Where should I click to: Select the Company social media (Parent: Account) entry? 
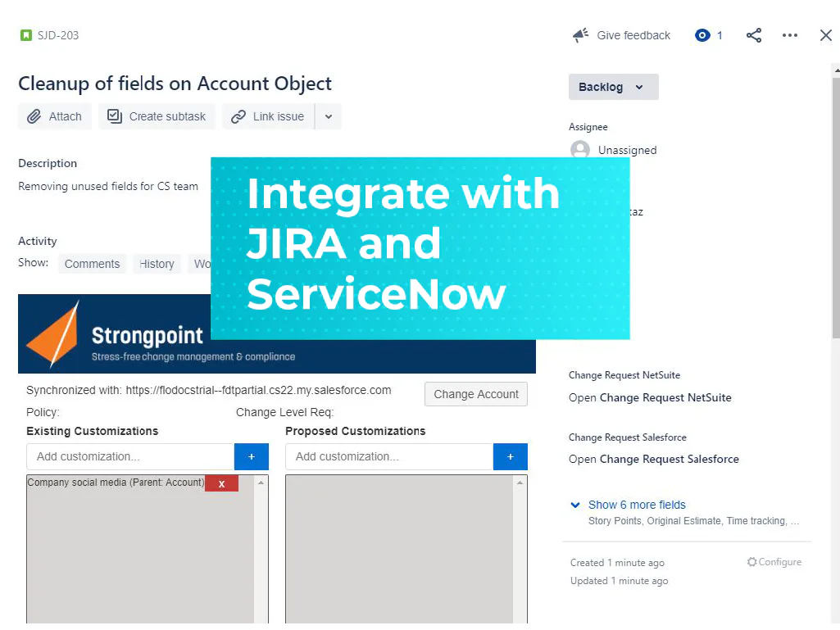click(116, 483)
